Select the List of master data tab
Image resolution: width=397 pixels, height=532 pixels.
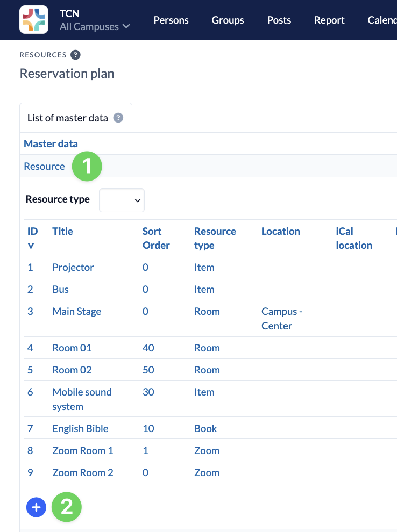(68, 118)
